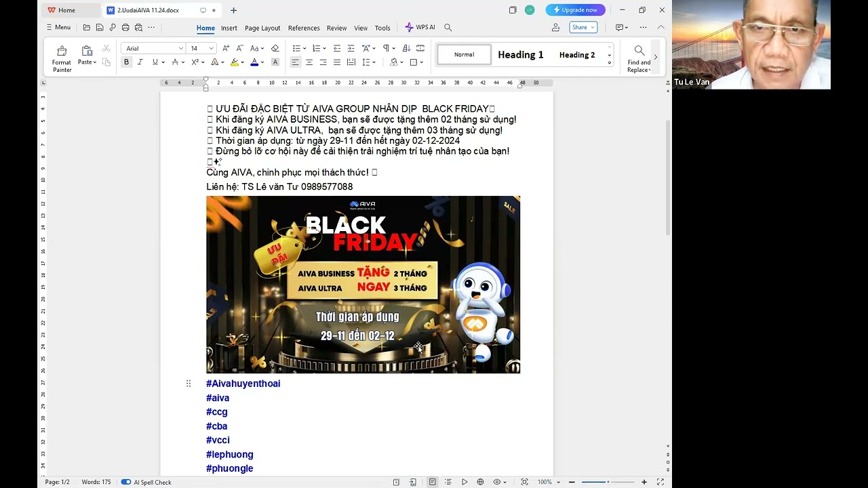Image resolution: width=868 pixels, height=488 pixels.
Task: Open a new tab with plus button
Action: pyautogui.click(x=233, y=10)
